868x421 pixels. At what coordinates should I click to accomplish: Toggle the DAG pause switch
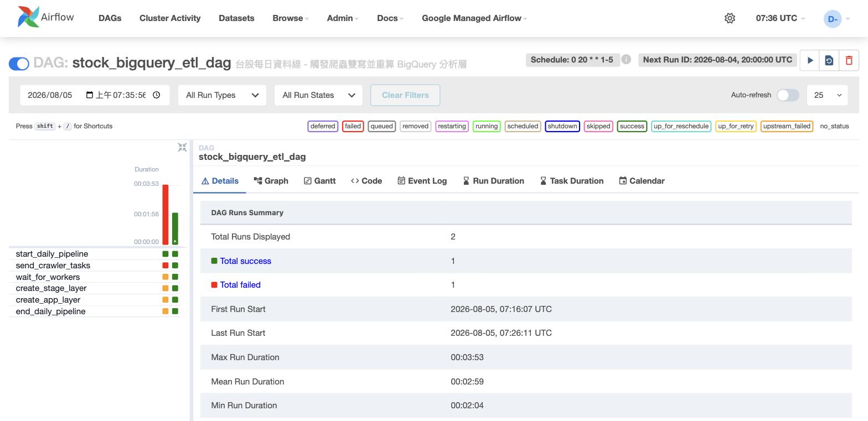coord(19,64)
